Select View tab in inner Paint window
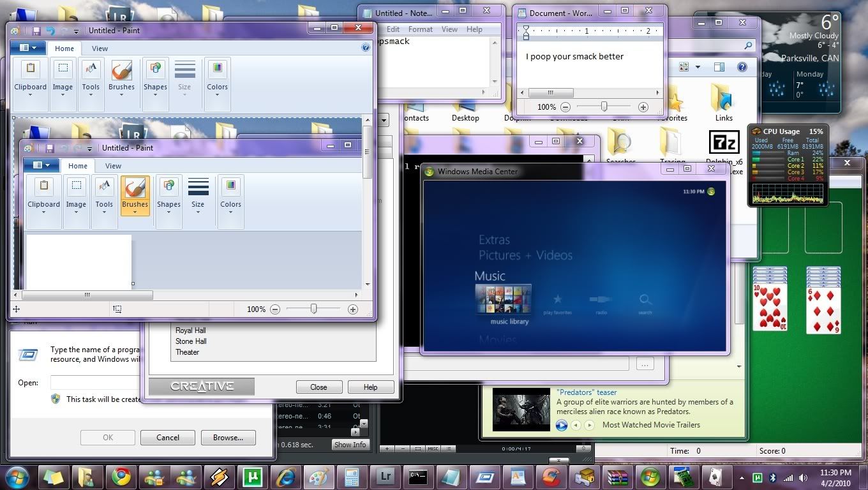Image resolution: width=868 pixels, height=490 pixels. (113, 166)
